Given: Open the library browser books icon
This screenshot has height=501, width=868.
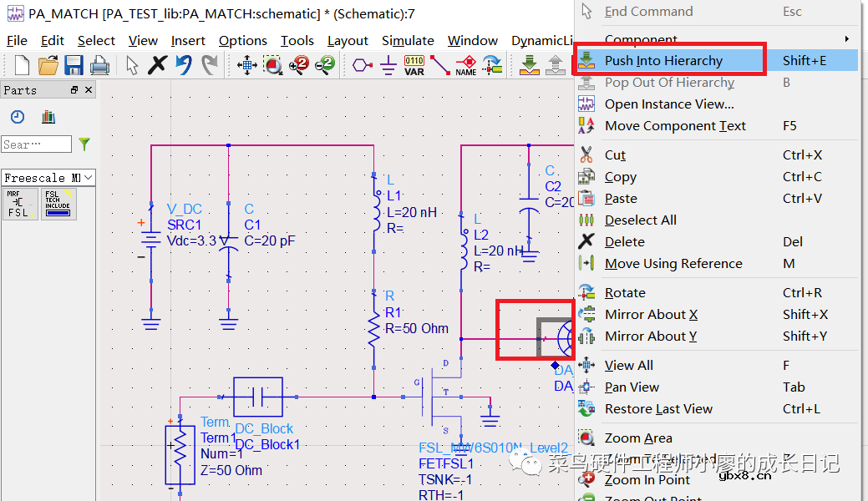Looking at the screenshot, I should (x=48, y=117).
